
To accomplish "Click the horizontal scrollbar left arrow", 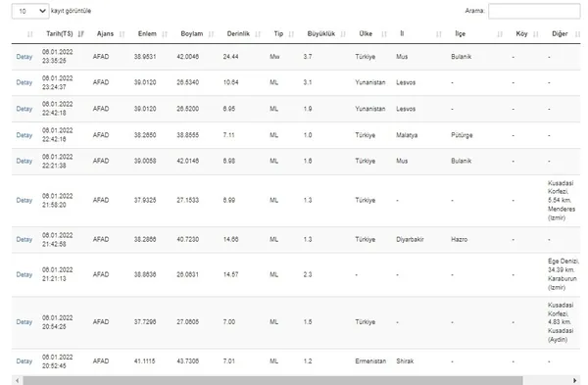I will 17,380.
